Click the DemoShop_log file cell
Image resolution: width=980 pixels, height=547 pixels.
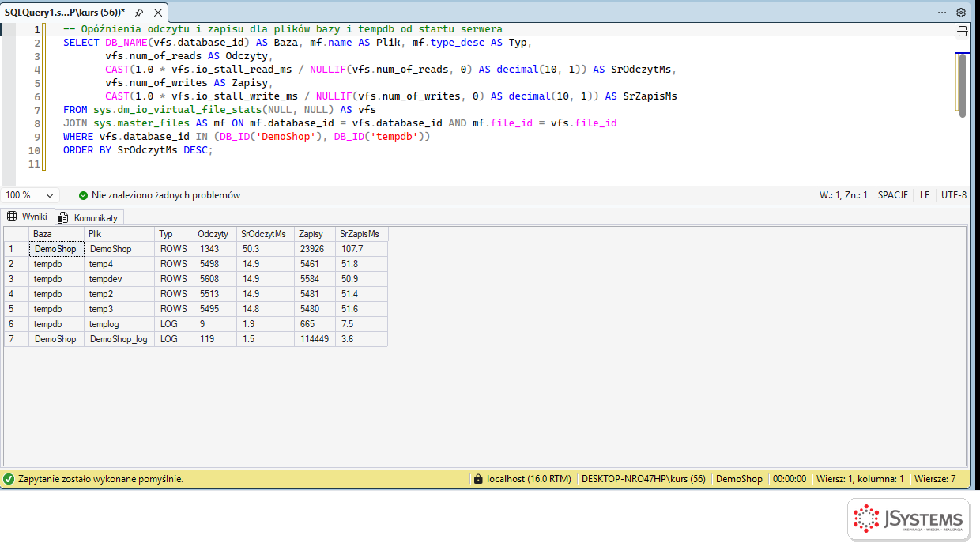coord(119,339)
